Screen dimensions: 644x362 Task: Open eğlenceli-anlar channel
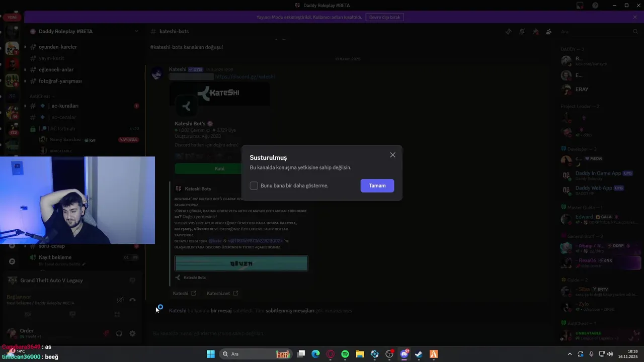[84, 69]
